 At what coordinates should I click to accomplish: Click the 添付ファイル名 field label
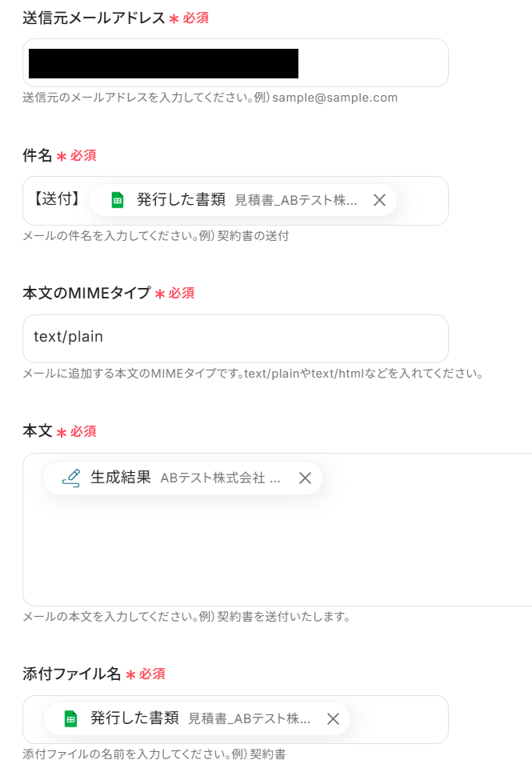click(72, 674)
